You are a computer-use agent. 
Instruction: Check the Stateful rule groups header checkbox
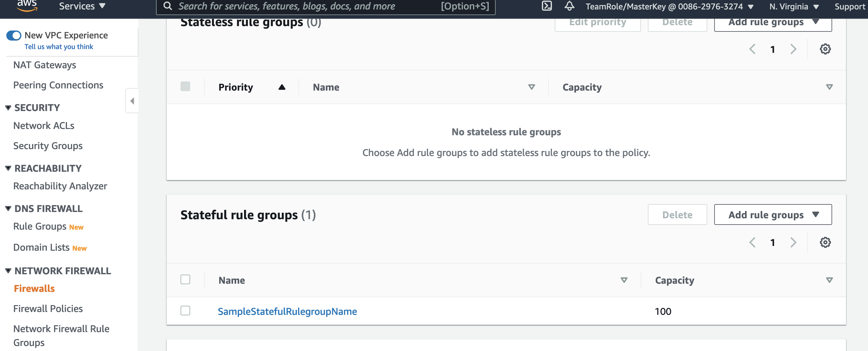click(x=186, y=280)
